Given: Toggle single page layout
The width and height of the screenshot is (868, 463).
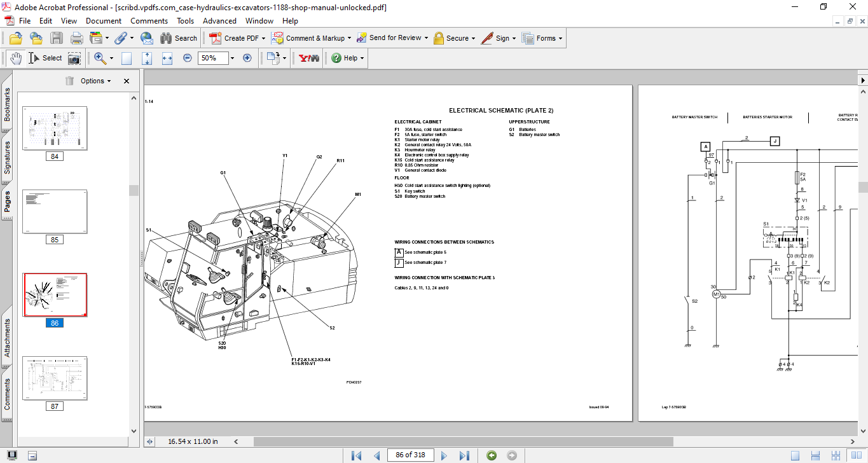Looking at the screenshot, I should coord(796,455).
